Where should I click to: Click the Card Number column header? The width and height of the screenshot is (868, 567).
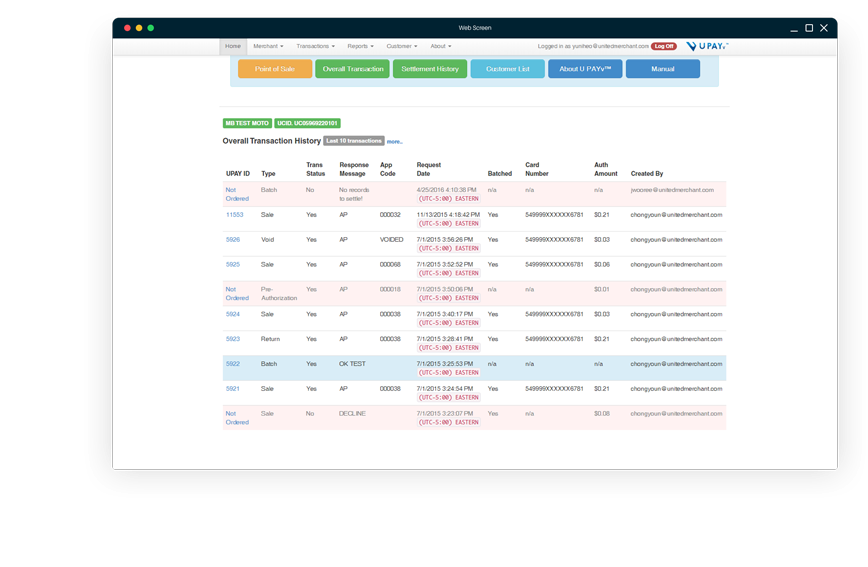click(x=536, y=169)
